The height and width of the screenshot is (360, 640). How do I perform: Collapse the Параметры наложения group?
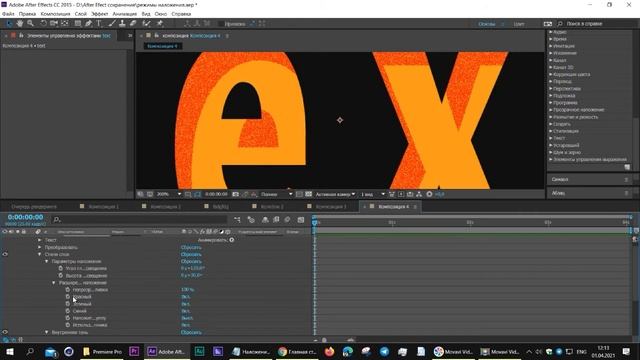[x=47, y=261]
